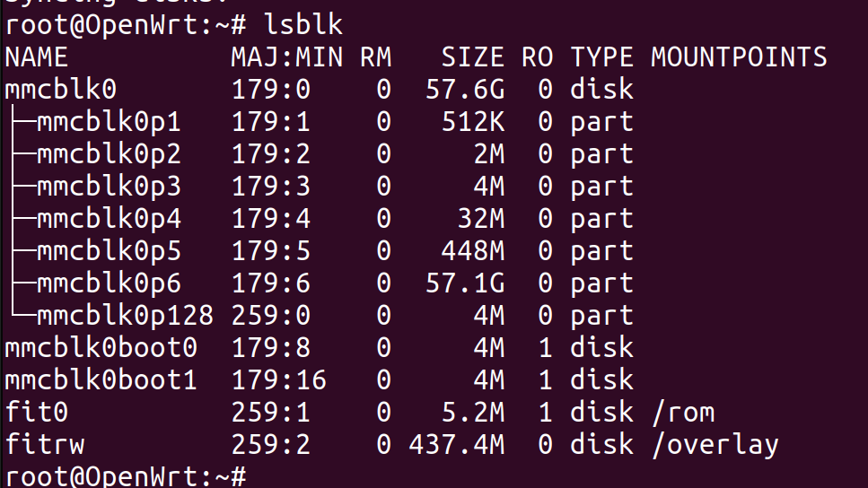Image resolution: width=868 pixels, height=488 pixels.
Task: Click the MOUNTPOINTS column header
Action: 739,57
